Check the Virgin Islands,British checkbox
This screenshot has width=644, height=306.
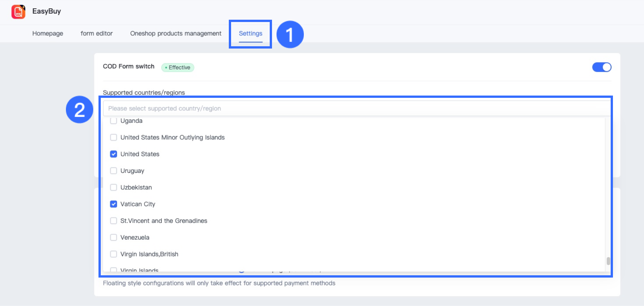click(x=114, y=254)
